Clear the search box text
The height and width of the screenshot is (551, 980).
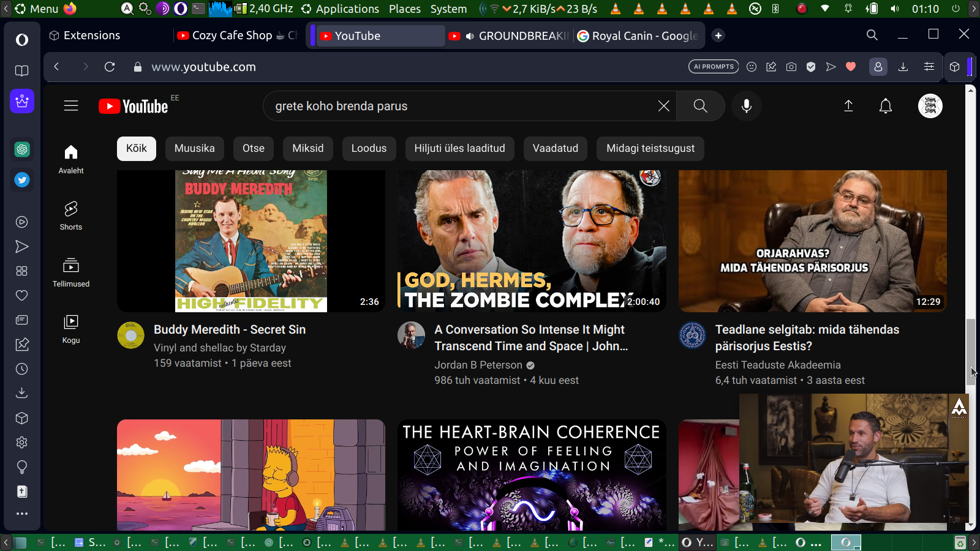coord(663,106)
